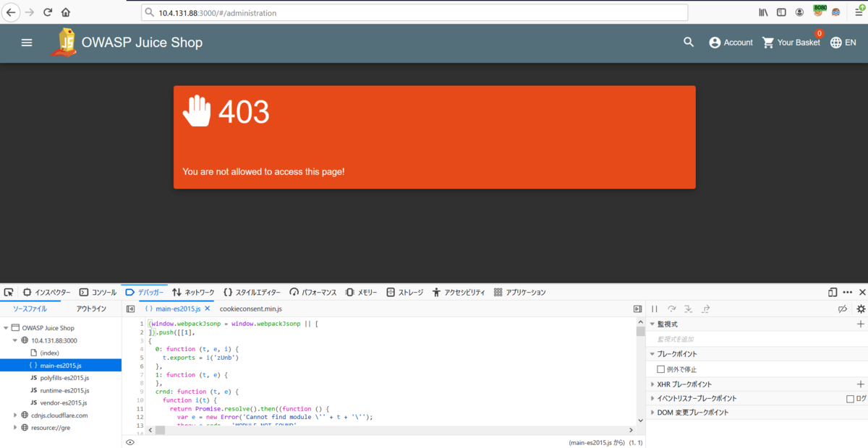Screen dimensions: 868x448
Task: Open the Firefox library icon
Action: tap(763, 12)
